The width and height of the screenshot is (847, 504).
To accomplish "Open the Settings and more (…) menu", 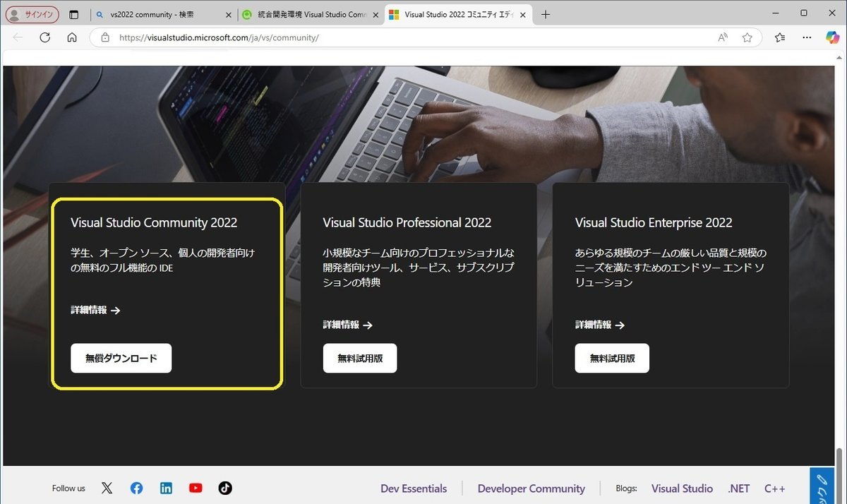I will 807,37.
